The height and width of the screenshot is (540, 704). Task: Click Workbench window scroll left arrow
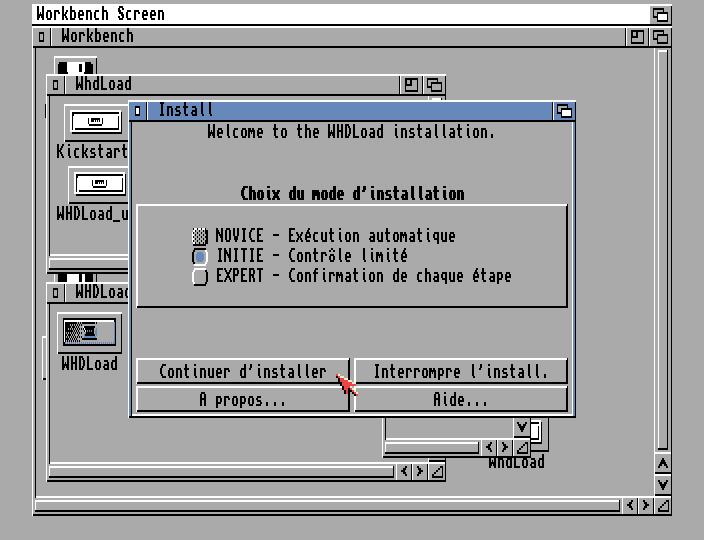[x=630, y=505]
